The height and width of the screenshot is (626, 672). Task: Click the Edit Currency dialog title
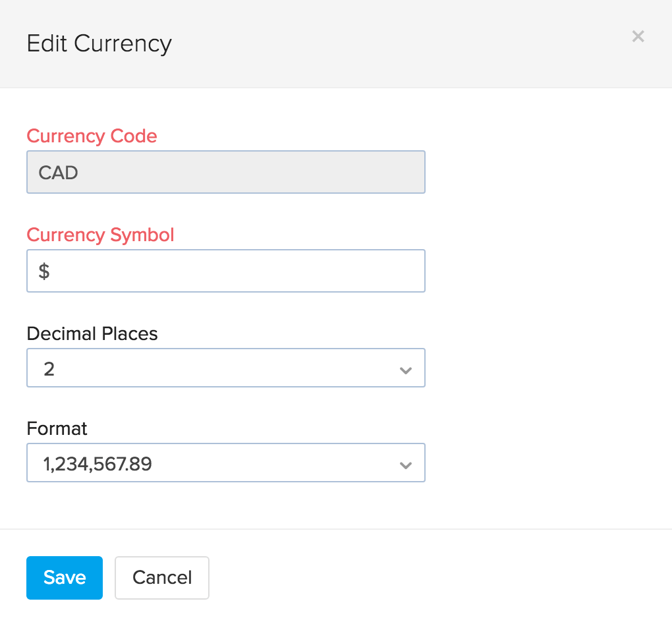[99, 43]
